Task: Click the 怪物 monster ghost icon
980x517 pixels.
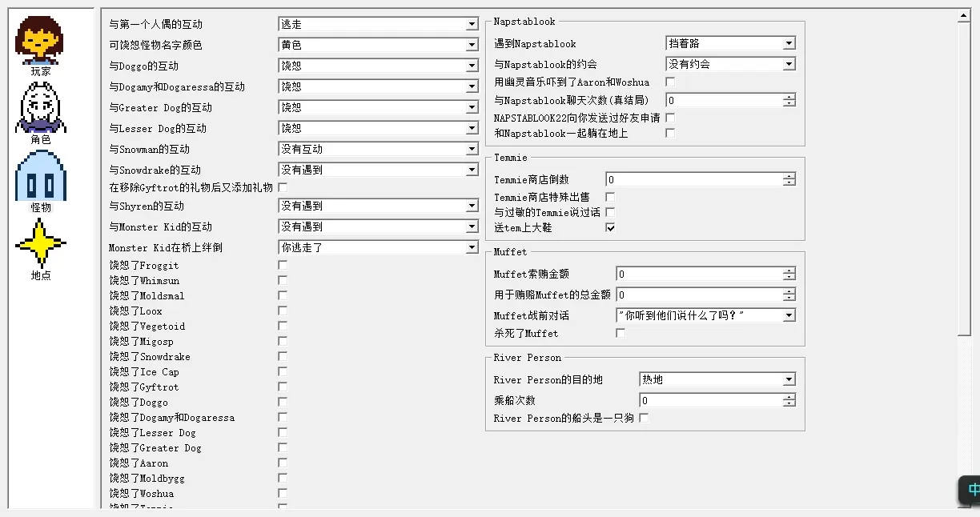Action: [x=38, y=176]
